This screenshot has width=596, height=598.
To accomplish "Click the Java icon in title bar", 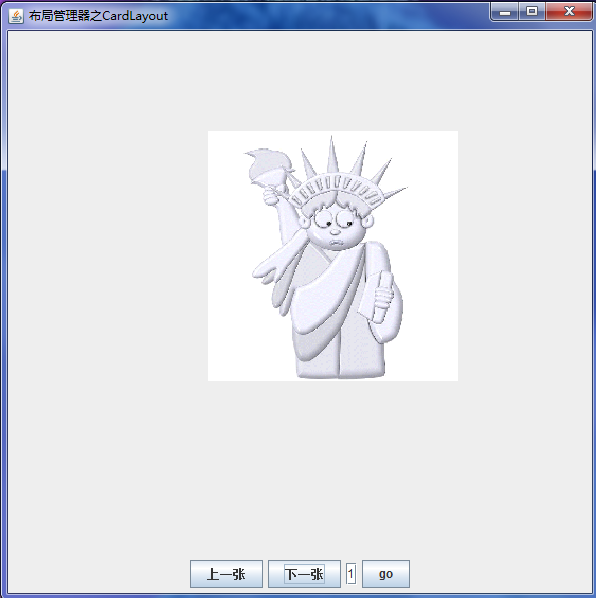I will pyautogui.click(x=16, y=16).
